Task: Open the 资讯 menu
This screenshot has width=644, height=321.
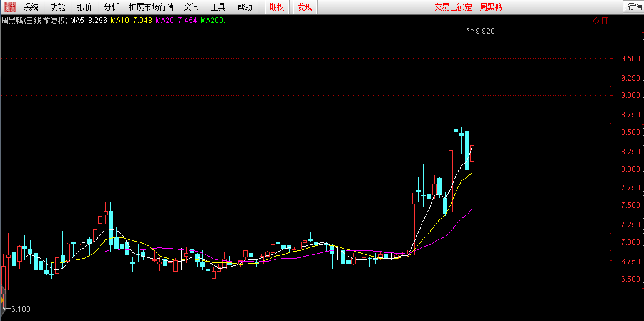Action: [191, 7]
